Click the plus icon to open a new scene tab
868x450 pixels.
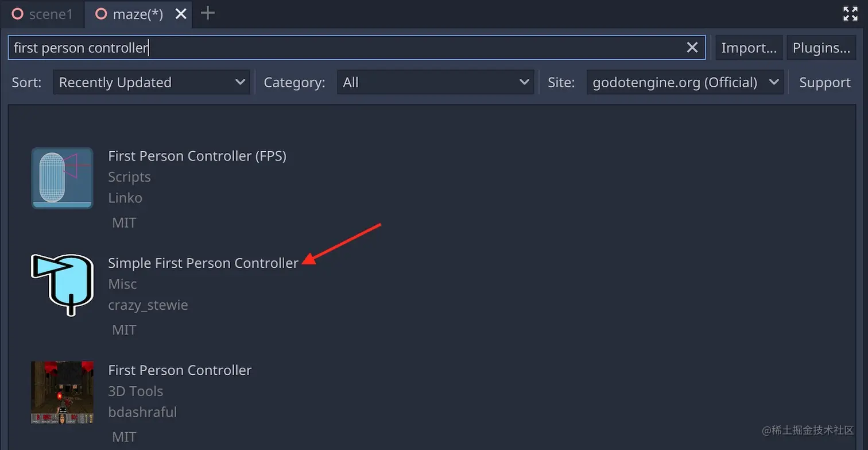click(208, 14)
